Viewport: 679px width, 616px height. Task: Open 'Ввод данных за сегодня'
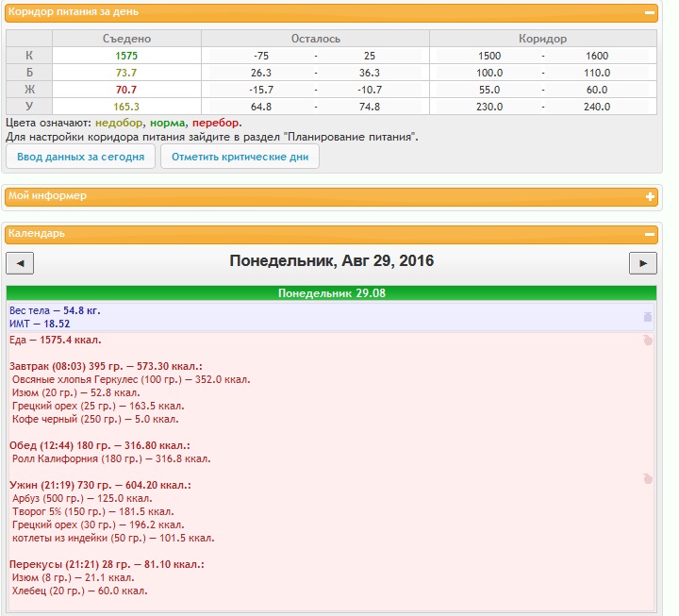(x=80, y=157)
